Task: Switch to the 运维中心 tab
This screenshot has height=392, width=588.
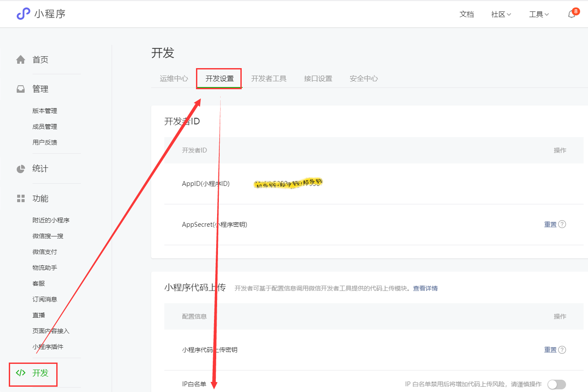Action: [174, 79]
